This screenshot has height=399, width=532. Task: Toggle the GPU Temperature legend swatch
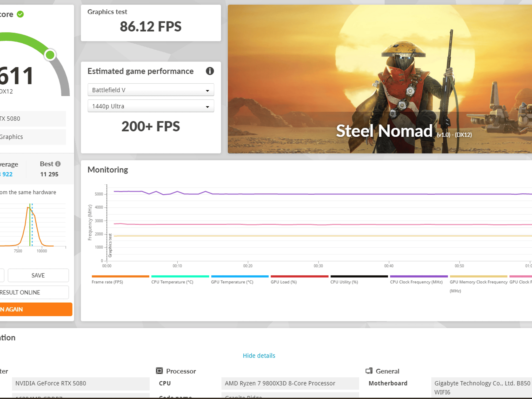click(x=240, y=276)
